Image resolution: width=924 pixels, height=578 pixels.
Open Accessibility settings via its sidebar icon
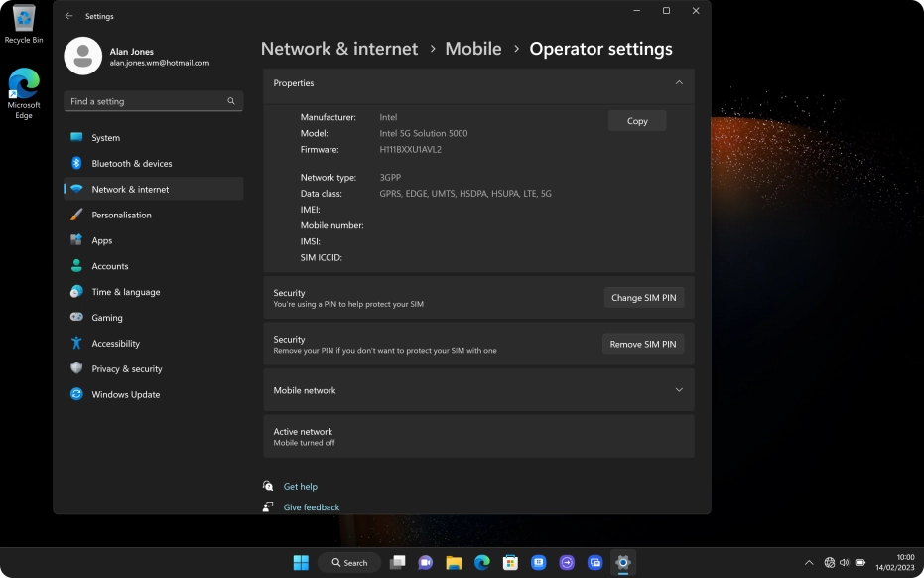[77, 343]
